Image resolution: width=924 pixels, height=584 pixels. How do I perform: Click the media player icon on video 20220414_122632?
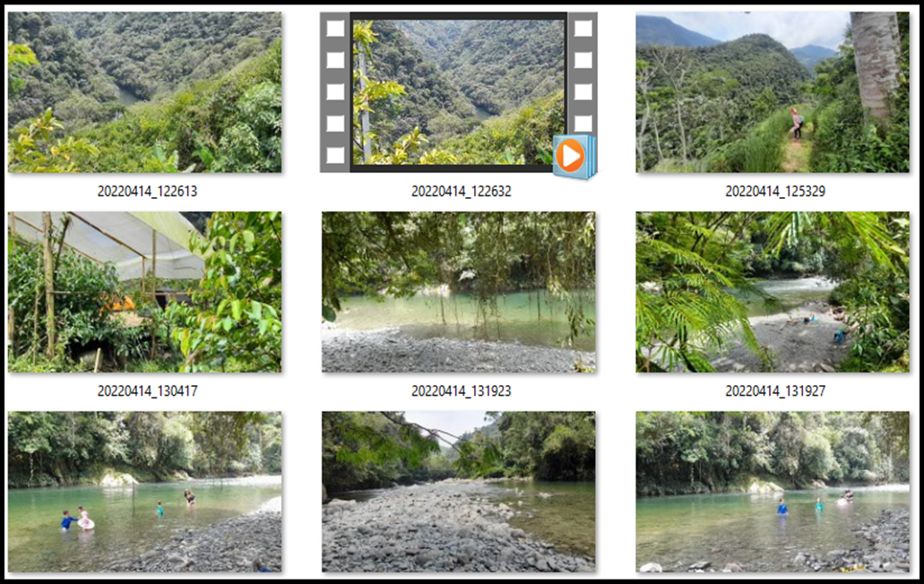click(572, 156)
